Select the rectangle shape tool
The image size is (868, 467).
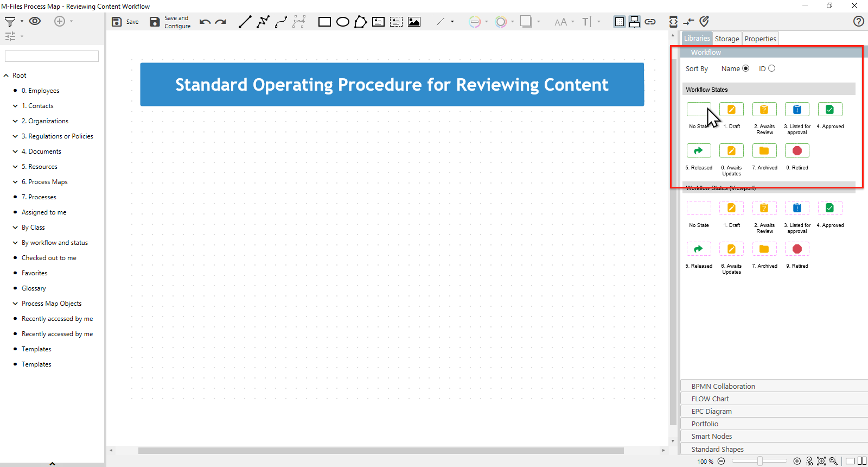(324, 22)
